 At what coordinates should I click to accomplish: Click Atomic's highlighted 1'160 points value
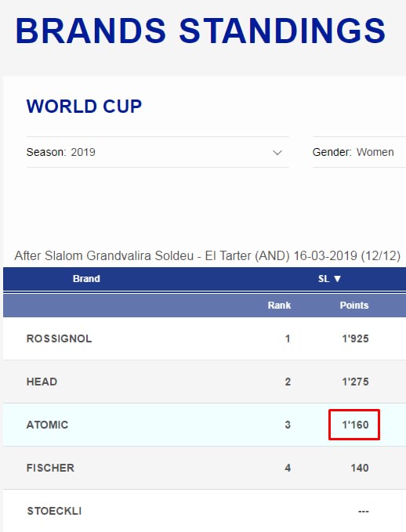[355, 425]
